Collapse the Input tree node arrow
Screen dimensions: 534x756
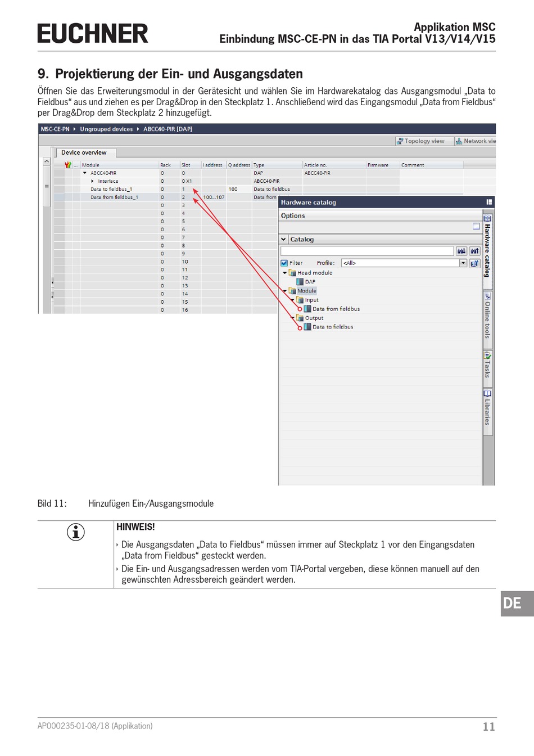pos(293,300)
